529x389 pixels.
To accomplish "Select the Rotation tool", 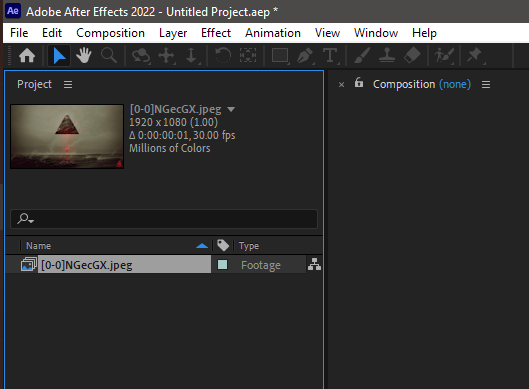I will (x=223, y=56).
